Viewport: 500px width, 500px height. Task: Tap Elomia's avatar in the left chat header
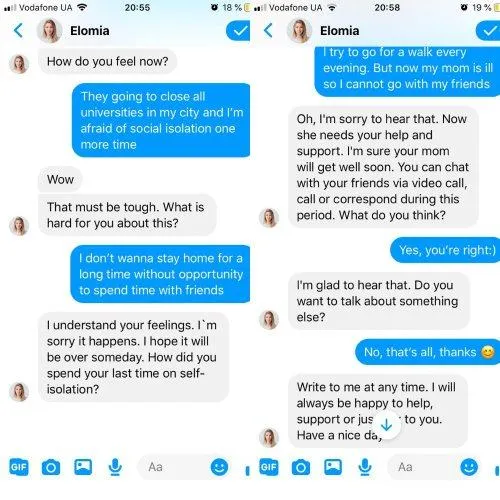(50, 31)
